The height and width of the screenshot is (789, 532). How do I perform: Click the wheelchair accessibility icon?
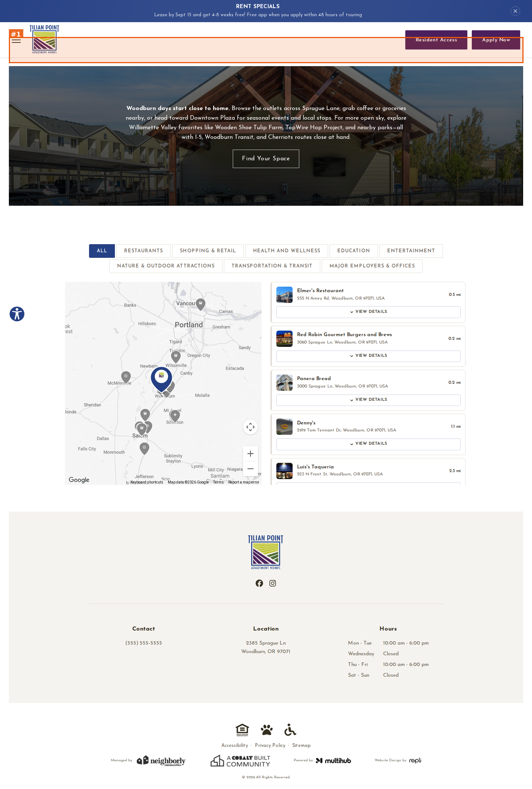(x=290, y=730)
